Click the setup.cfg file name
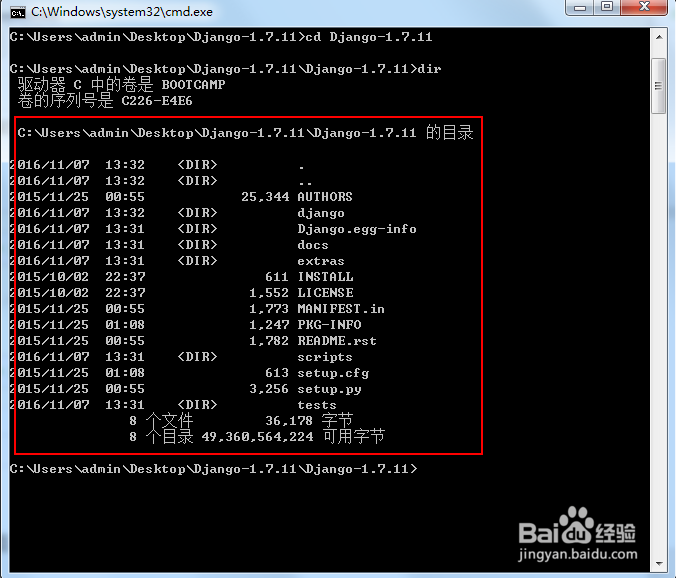 (x=333, y=373)
